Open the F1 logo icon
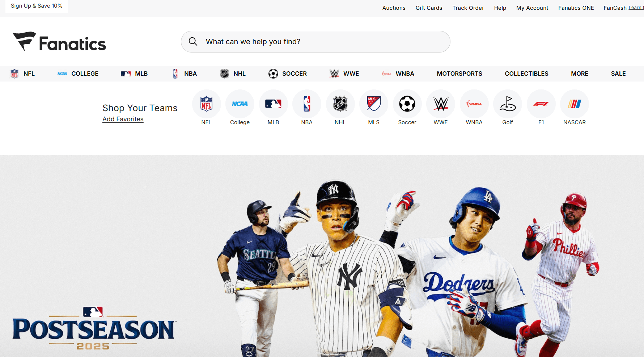This screenshot has height=357, width=644. point(541,104)
